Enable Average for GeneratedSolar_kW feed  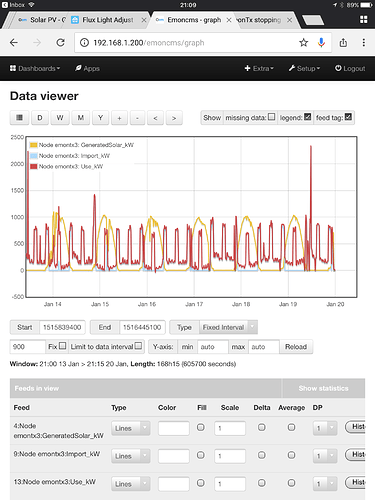[291, 427]
